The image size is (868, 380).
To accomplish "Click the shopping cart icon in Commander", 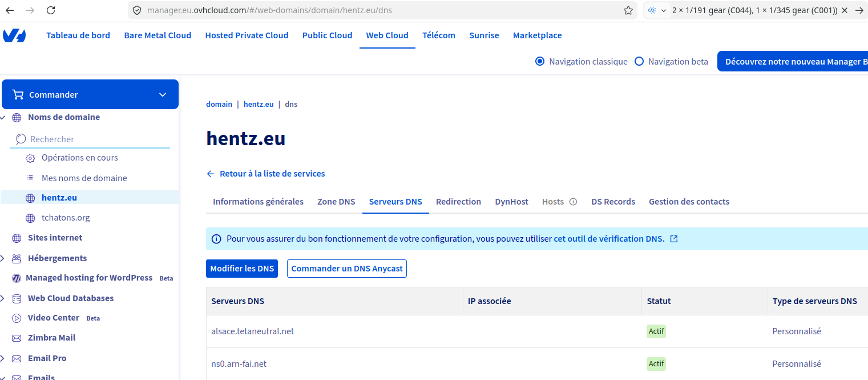I will tap(18, 95).
